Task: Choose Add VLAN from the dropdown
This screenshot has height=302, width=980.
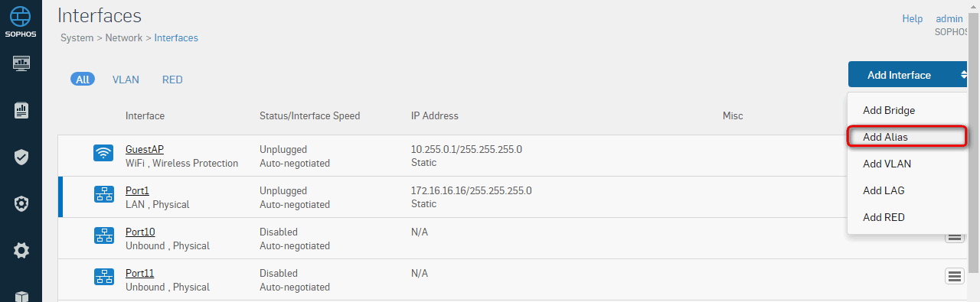Action: click(887, 164)
